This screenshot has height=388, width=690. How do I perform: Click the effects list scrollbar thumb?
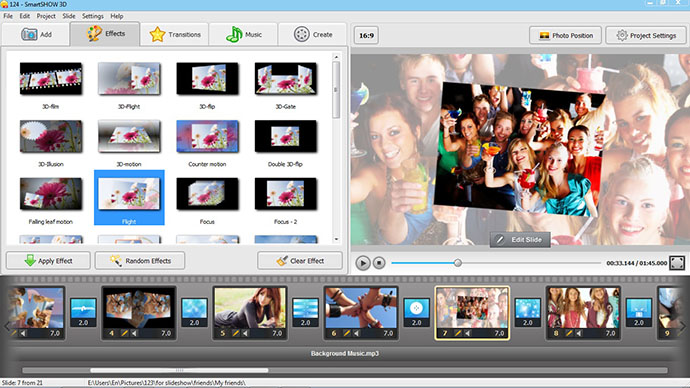point(336,90)
